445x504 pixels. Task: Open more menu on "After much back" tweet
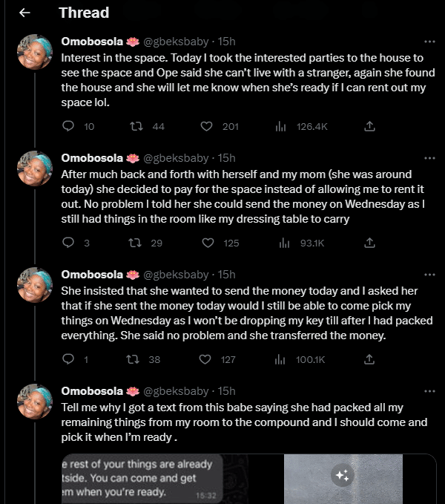[429, 158]
